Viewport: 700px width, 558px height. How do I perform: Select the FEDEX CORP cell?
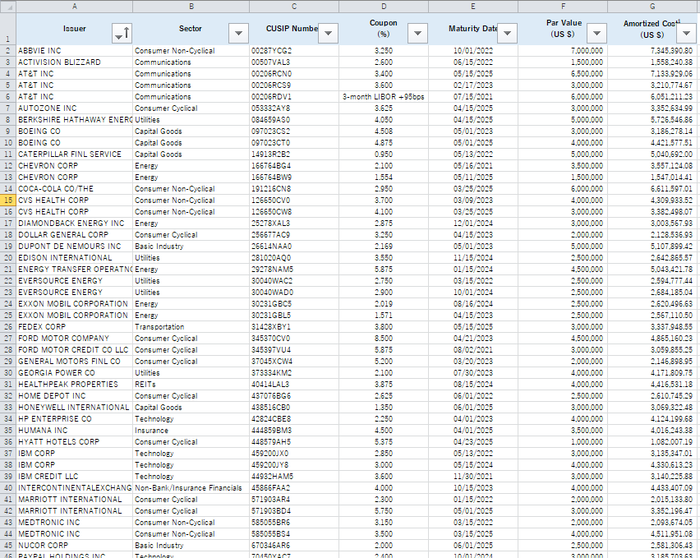tap(75, 327)
